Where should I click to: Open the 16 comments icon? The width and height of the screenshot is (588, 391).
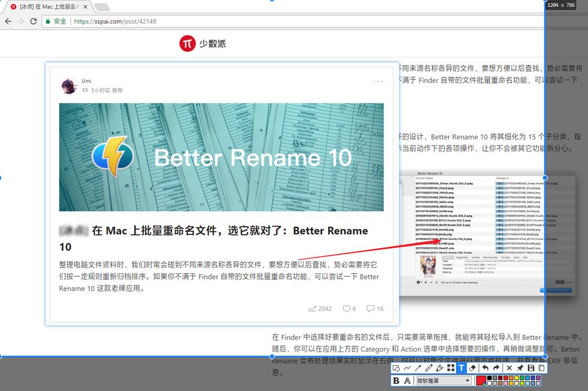click(x=371, y=308)
